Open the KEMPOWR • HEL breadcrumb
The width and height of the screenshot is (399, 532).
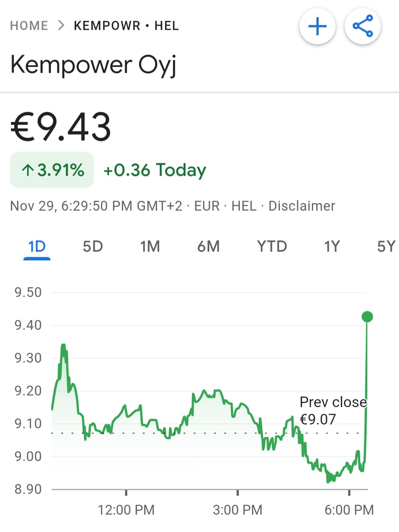[x=126, y=26]
